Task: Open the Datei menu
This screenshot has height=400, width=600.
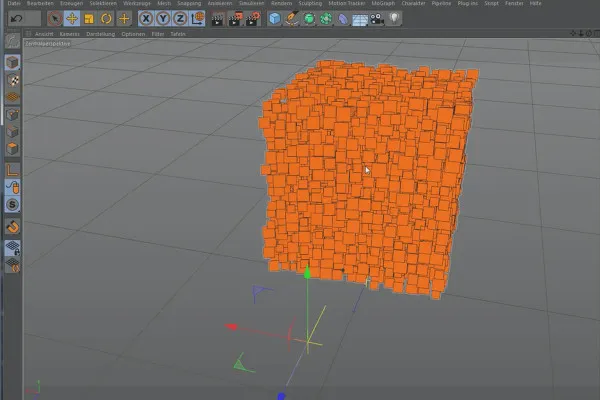Action: click(14, 3)
